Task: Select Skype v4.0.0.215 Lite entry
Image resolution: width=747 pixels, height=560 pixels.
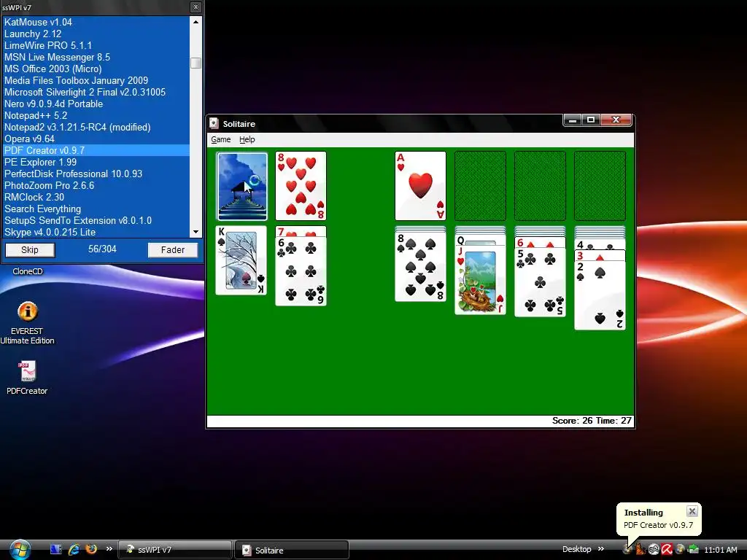Action: [96, 232]
